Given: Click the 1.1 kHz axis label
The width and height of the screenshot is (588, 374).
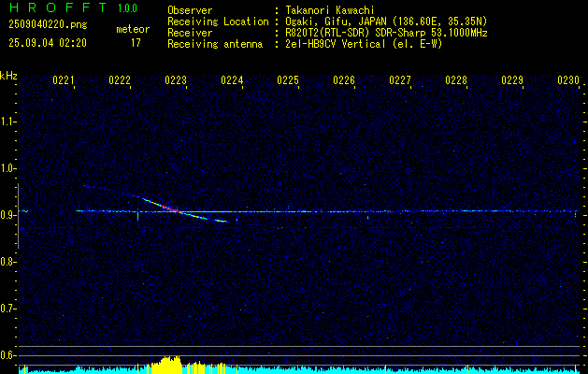Looking at the screenshot, I should (x=7, y=122).
